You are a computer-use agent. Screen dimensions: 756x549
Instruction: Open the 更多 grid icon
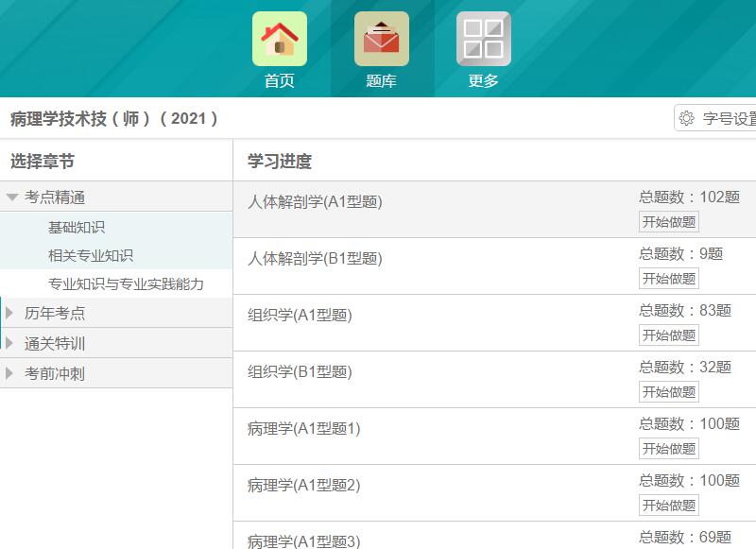tap(484, 39)
